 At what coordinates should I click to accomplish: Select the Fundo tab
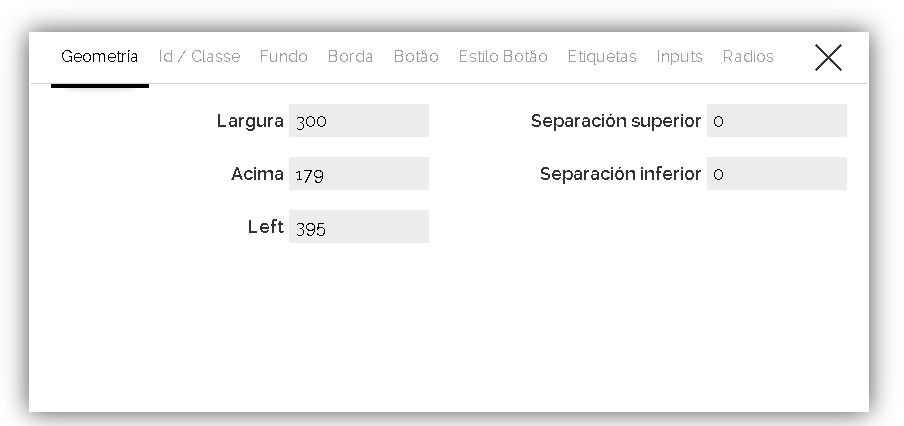[284, 57]
